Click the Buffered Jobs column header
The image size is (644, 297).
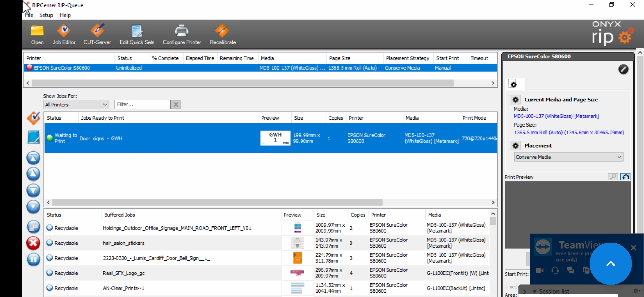tap(191, 215)
